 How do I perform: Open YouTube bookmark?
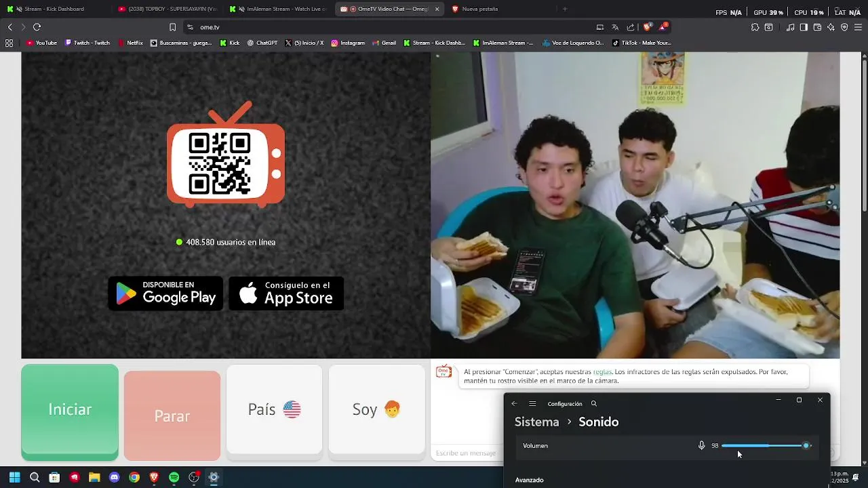[x=41, y=43]
